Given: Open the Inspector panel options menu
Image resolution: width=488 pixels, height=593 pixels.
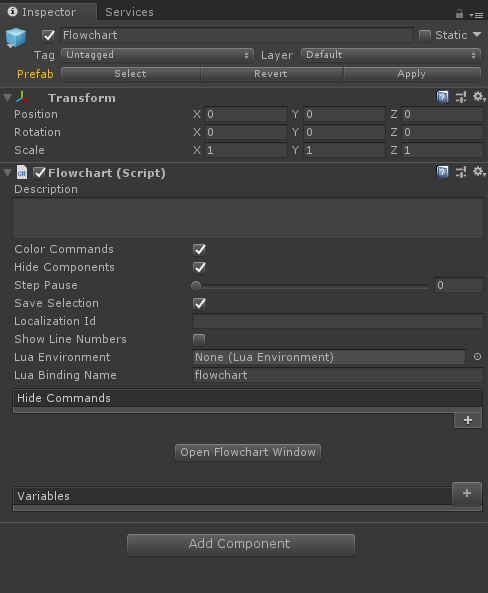Looking at the screenshot, I should click(x=477, y=15).
